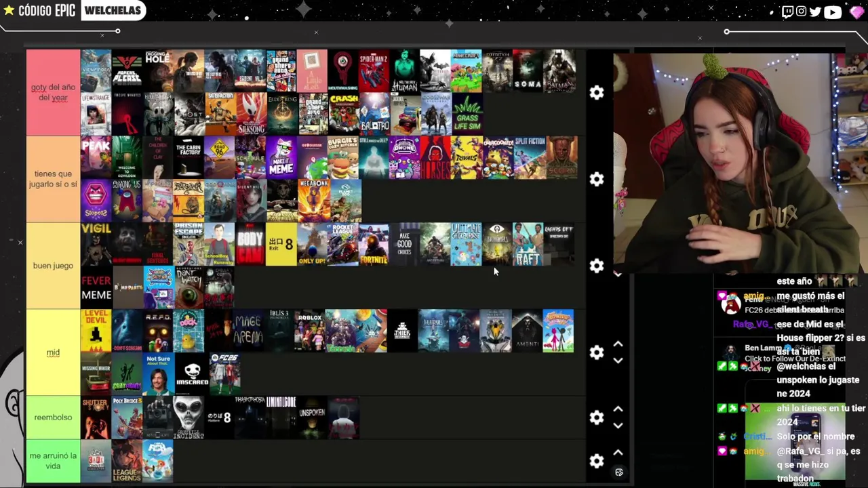This screenshot has height=488, width=868.
Task: Select the SOMA game tile
Action: tap(528, 70)
